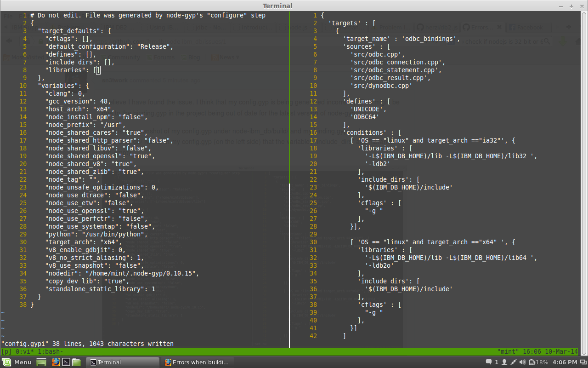
Task: Launch the terminal from the panel launcher icon
Action: 66,362
